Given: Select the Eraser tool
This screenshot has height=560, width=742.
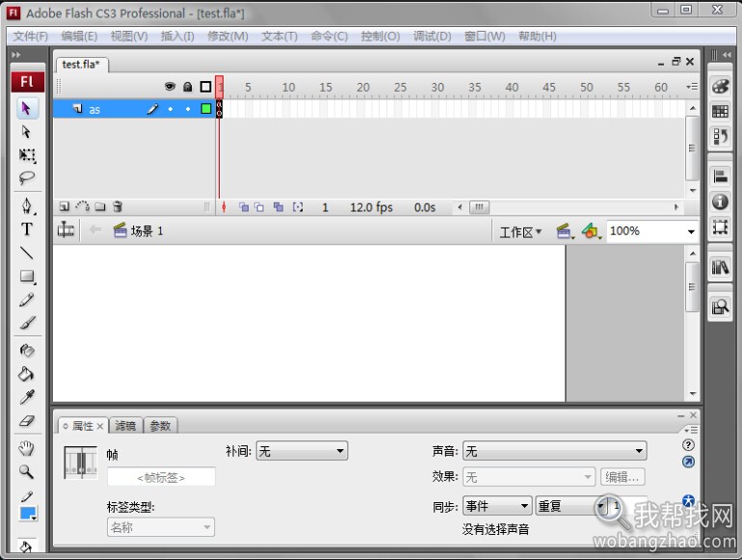Looking at the screenshot, I should 27,421.
